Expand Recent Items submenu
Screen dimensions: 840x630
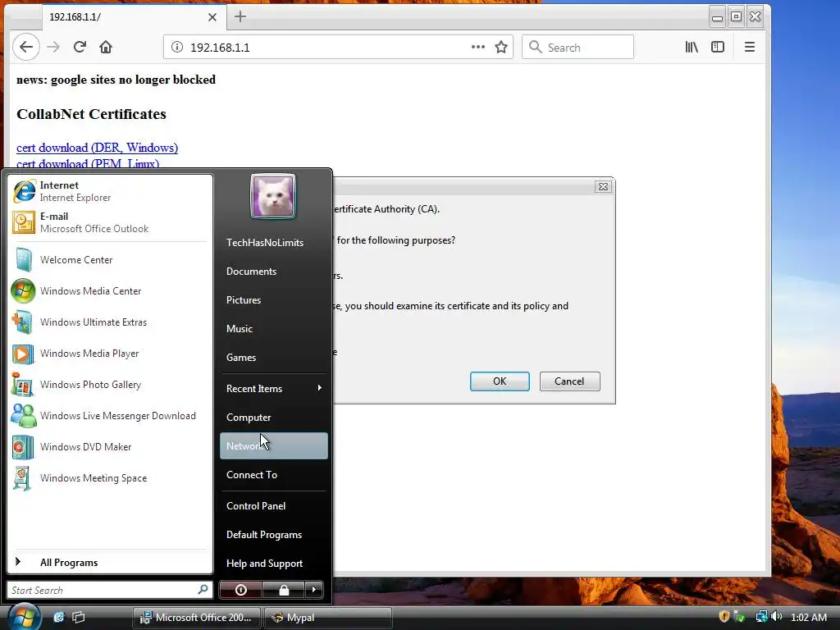(273, 388)
